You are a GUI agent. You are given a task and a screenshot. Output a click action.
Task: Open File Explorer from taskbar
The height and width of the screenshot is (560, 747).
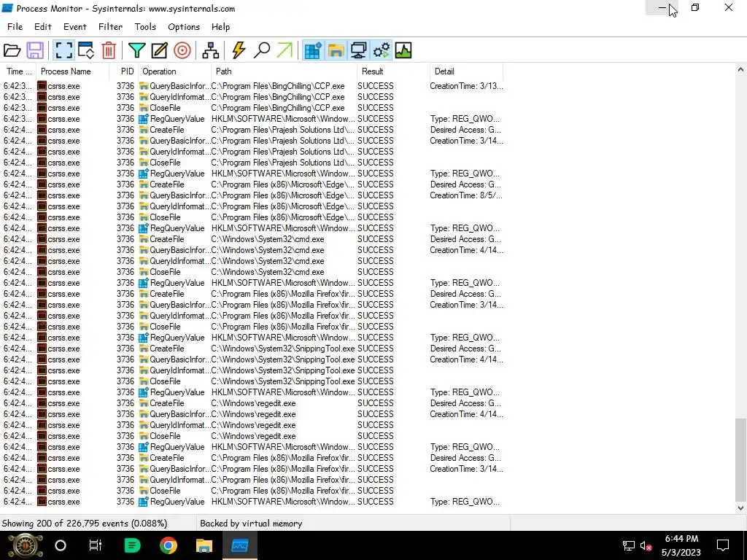204,545
